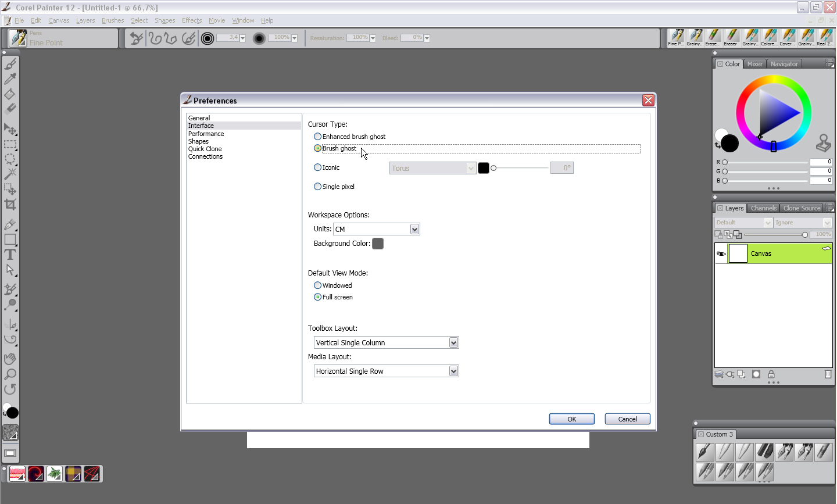Select the Grabber hand tool
This screenshot has height=504, width=837.
pyautogui.click(x=10, y=359)
